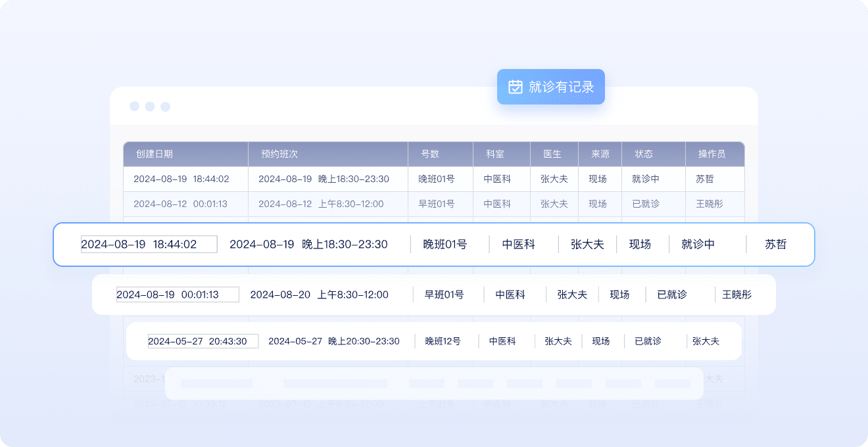Select 王晓彤 in the second floating row

click(736, 294)
